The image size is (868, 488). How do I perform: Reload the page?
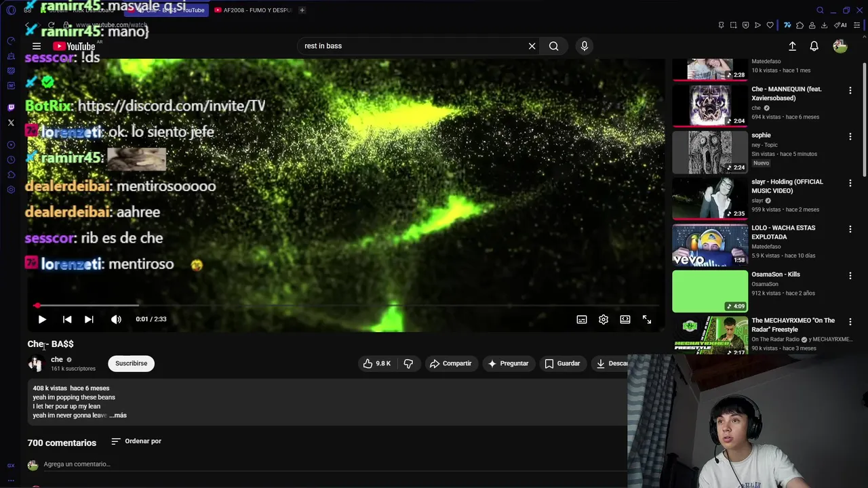pos(51,25)
